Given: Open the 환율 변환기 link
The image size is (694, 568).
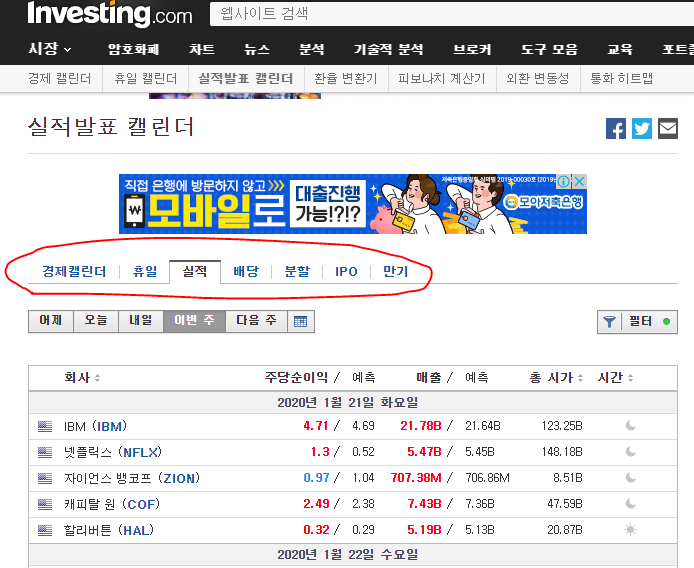Looking at the screenshot, I should [x=346, y=79].
